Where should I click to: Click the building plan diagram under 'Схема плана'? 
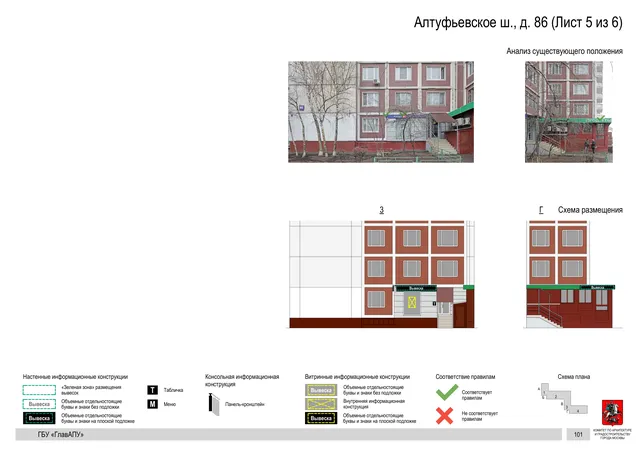coord(563,398)
